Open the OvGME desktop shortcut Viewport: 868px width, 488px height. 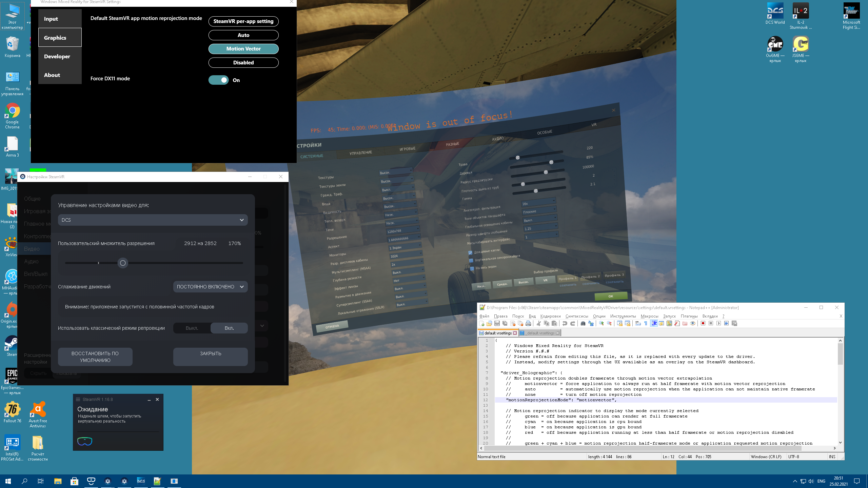[x=775, y=49]
